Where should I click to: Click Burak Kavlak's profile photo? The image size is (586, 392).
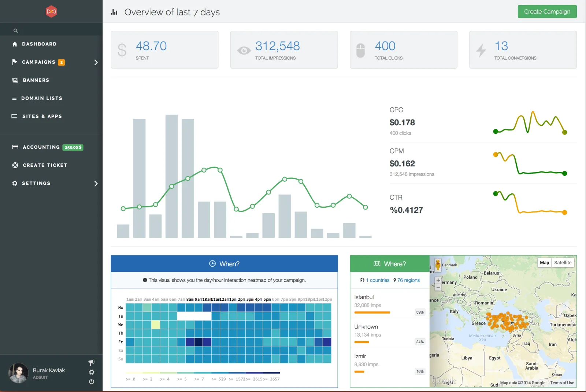[x=18, y=373]
